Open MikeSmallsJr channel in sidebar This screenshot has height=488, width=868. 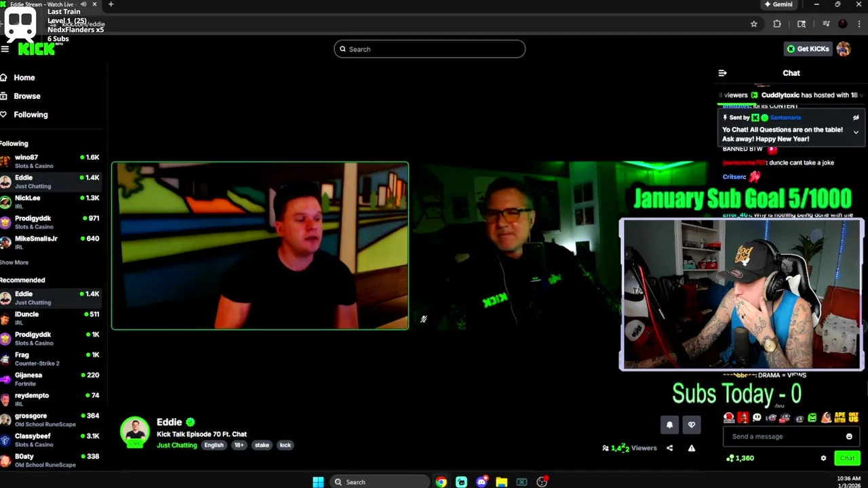coord(51,242)
